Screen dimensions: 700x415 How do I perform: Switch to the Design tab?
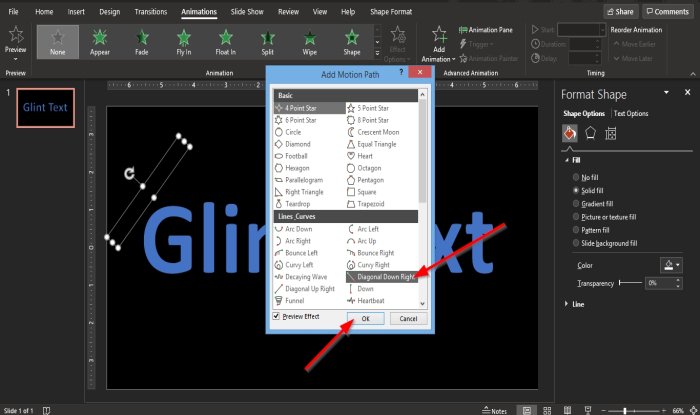109,12
